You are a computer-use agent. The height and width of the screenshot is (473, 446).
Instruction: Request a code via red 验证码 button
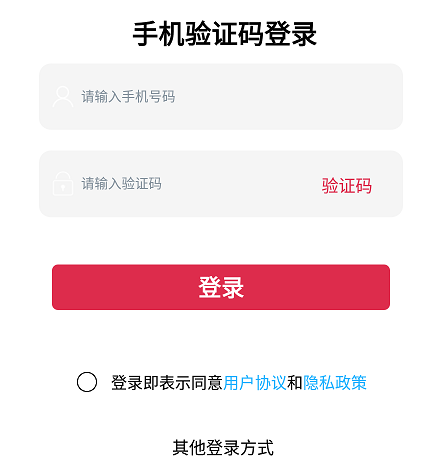coord(347,185)
